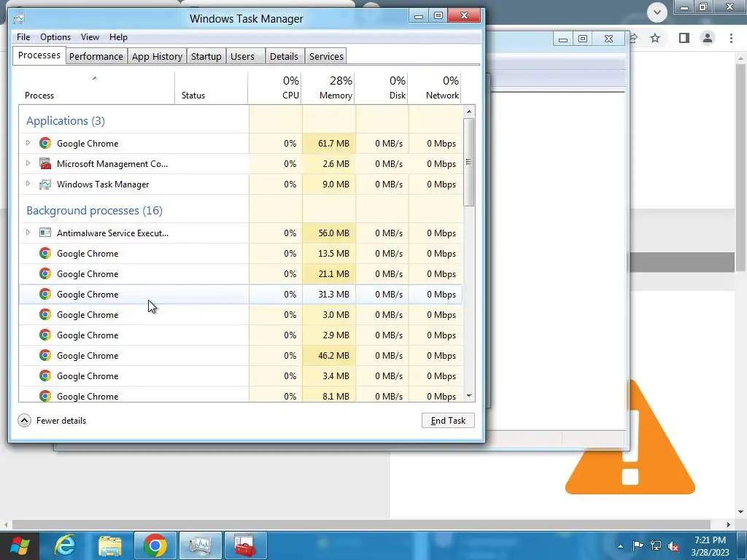This screenshot has width=747, height=560.
Task: Open Chrome three-dot menu
Action: pos(731,38)
